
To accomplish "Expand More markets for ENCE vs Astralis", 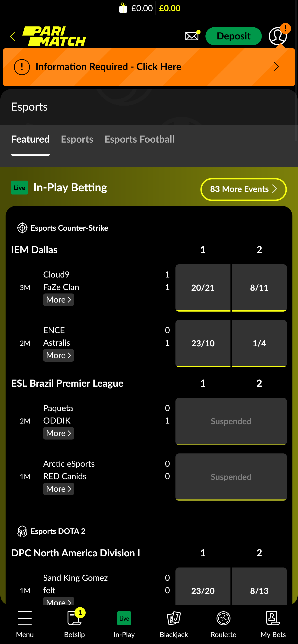I will (58, 355).
